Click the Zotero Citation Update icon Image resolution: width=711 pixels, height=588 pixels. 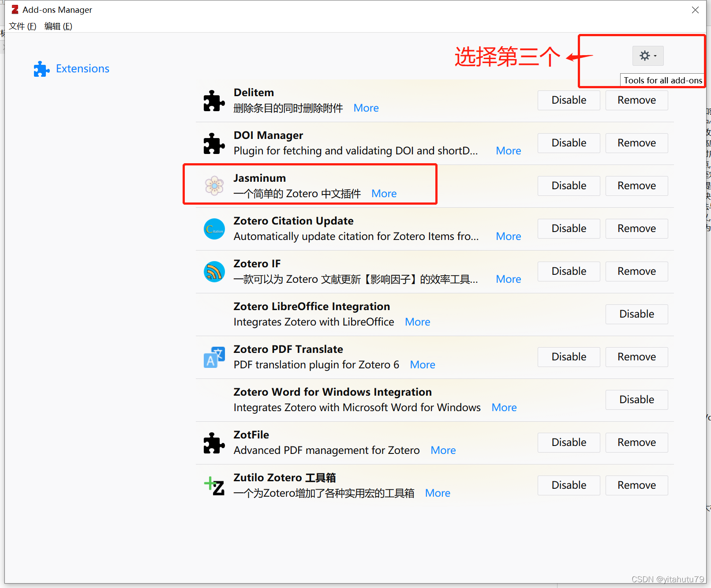pyautogui.click(x=214, y=229)
